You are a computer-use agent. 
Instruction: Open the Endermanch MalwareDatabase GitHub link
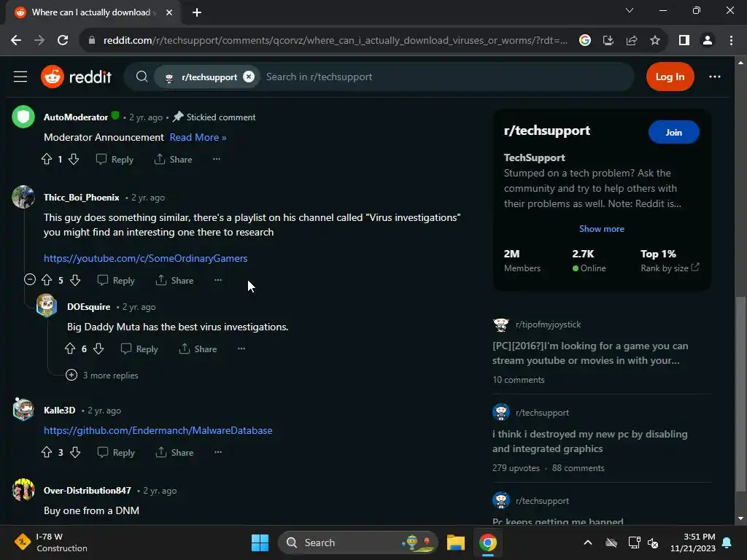click(x=158, y=430)
